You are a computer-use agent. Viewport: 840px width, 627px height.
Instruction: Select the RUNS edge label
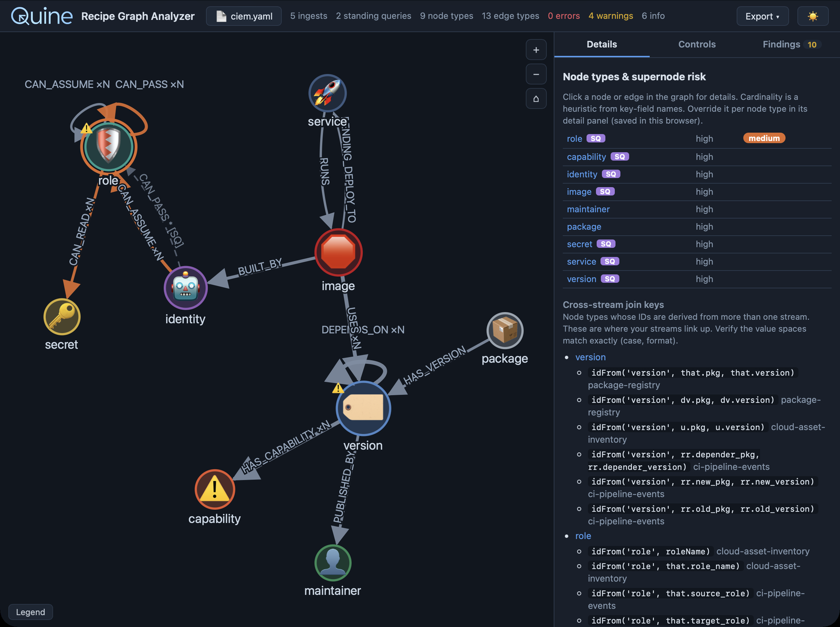325,171
